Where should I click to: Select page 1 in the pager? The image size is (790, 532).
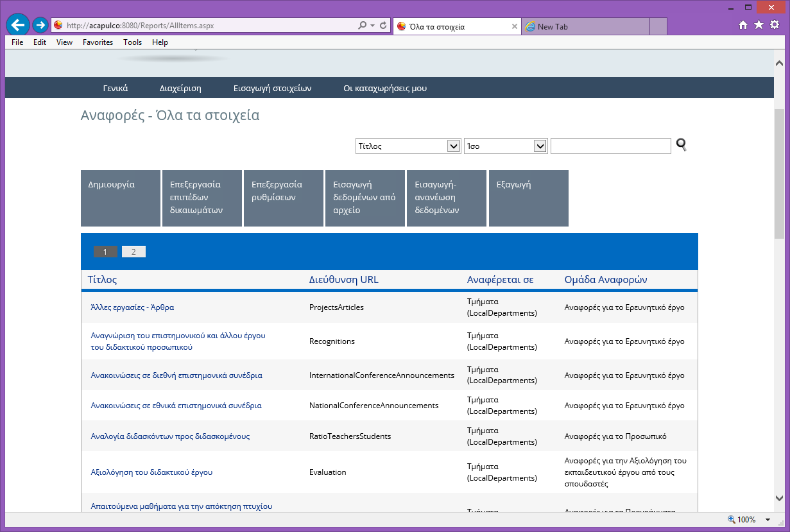pos(105,252)
